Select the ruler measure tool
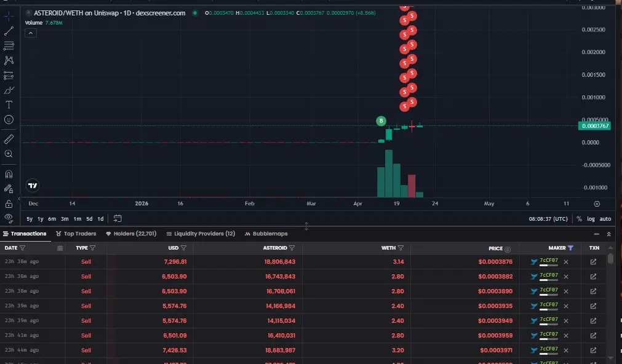Image resolution: width=622 pixels, height=364 pixels. point(9,139)
